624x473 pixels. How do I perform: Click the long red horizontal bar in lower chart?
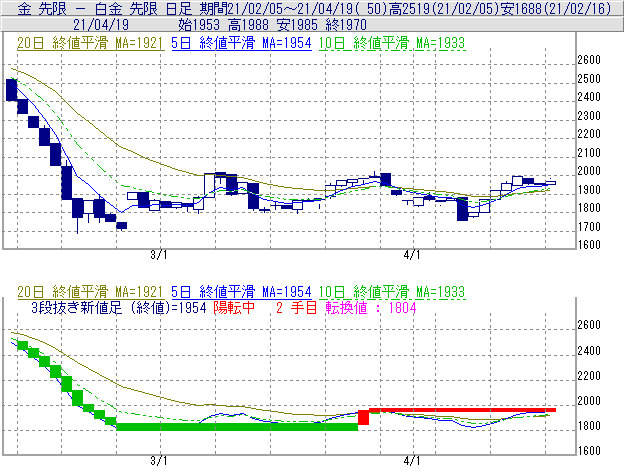pos(462,410)
